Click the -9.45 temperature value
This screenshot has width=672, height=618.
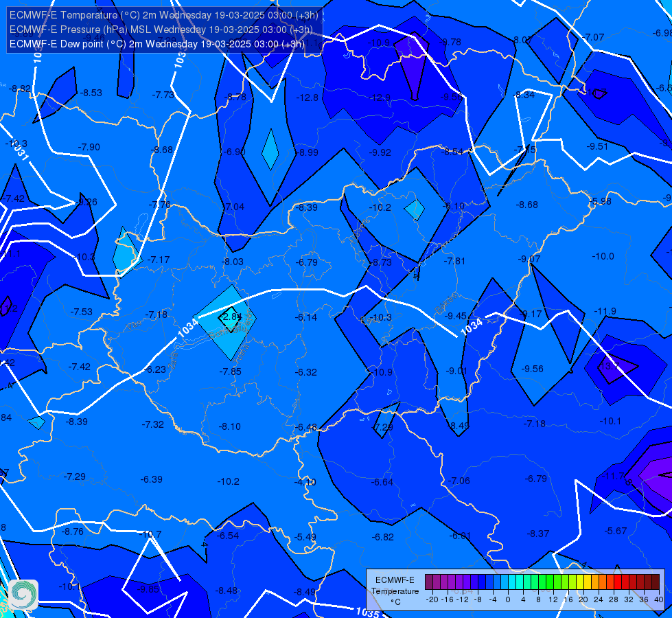click(x=456, y=316)
